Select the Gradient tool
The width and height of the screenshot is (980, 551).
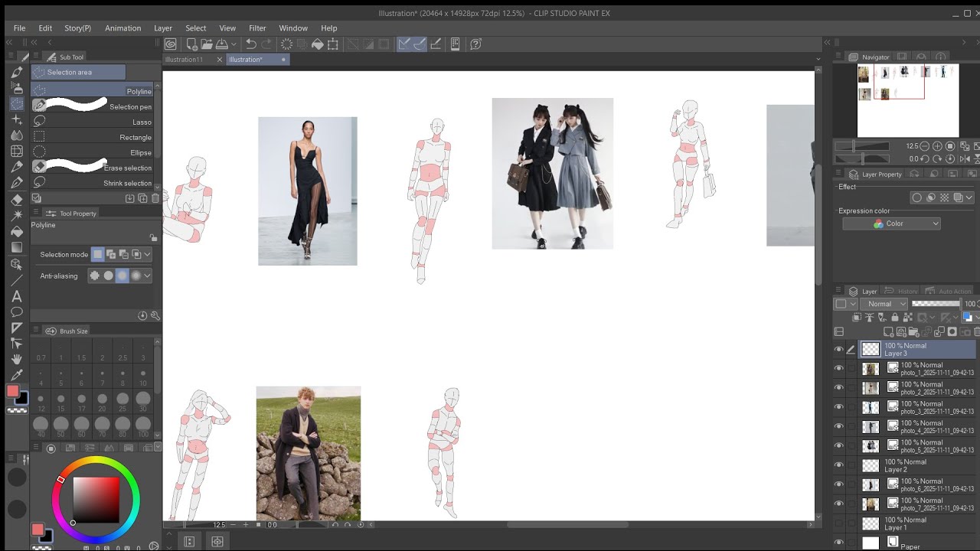[17, 247]
